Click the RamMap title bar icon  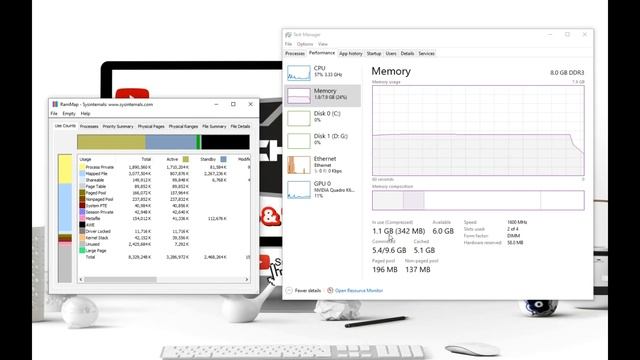click(55, 104)
